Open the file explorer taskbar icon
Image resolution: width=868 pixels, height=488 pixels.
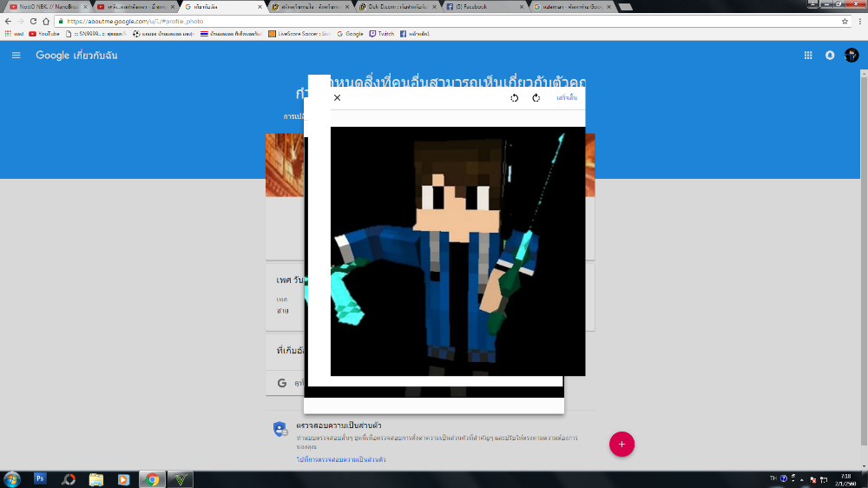96,479
